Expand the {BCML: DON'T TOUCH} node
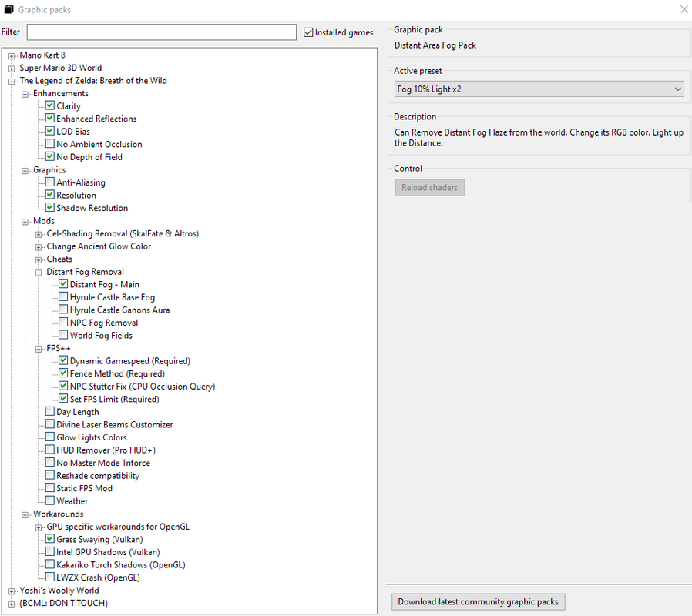The height and width of the screenshot is (616, 692). coord(12,604)
